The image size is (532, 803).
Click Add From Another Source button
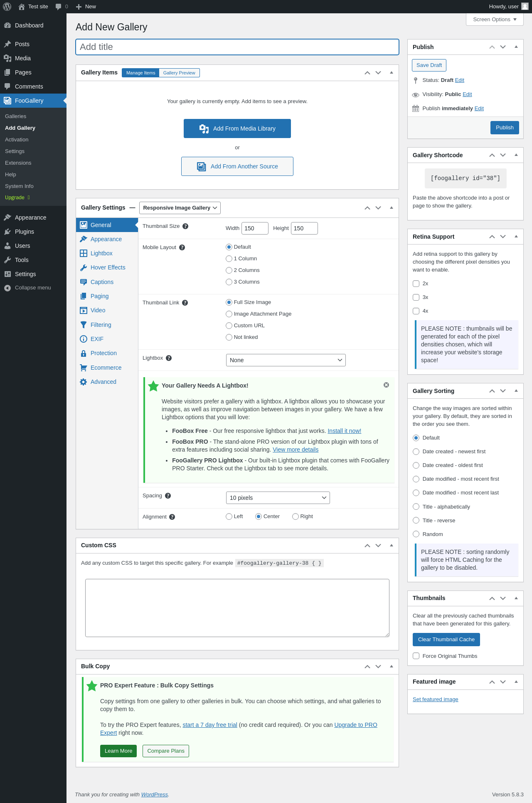click(x=237, y=166)
